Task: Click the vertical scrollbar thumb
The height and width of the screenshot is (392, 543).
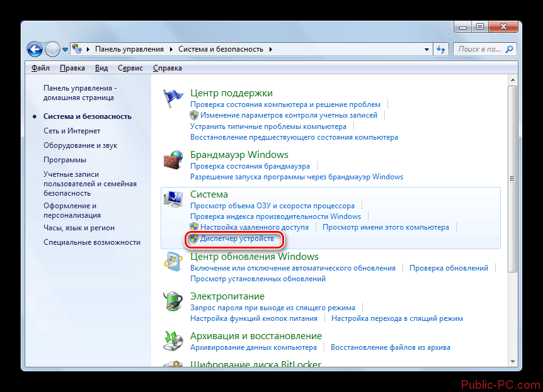Action: [513, 179]
